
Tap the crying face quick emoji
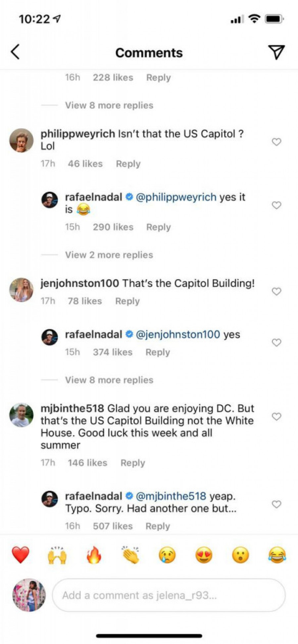(167, 555)
